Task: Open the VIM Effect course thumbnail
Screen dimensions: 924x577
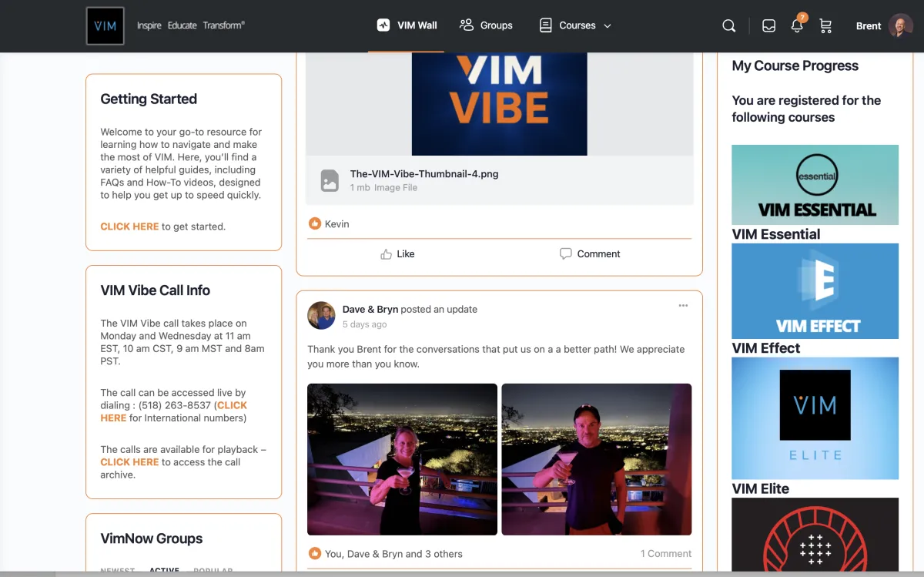Action: pyautogui.click(x=815, y=291)
